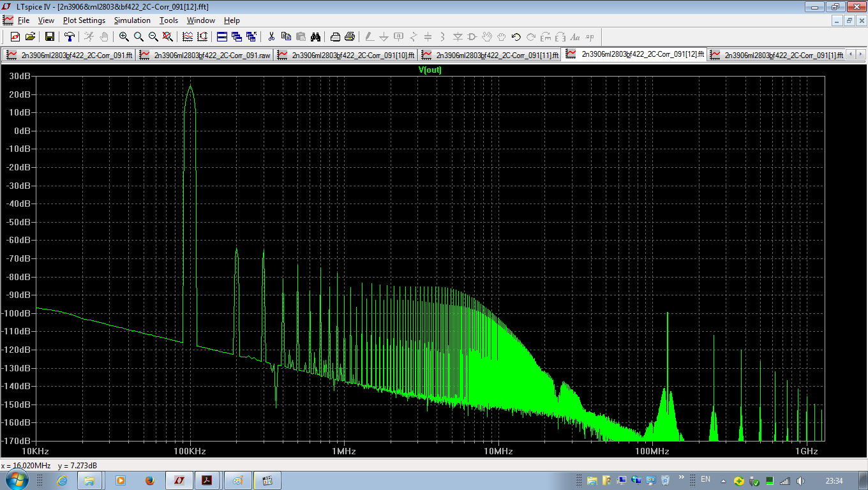The height and width of the screenshot is (490, 868).
Task: Launch Internet Explorer from the taskbar
Action: [62, 480]
